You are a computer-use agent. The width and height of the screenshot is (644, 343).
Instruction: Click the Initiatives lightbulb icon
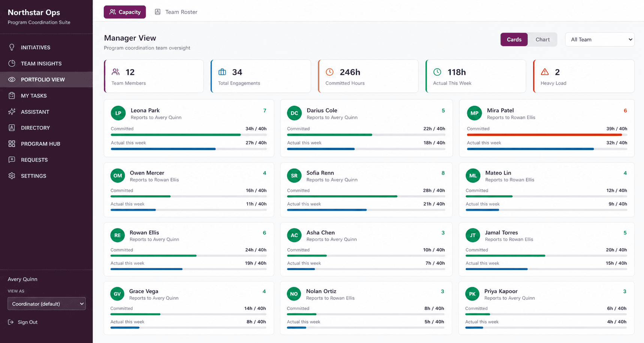point(12,47)
